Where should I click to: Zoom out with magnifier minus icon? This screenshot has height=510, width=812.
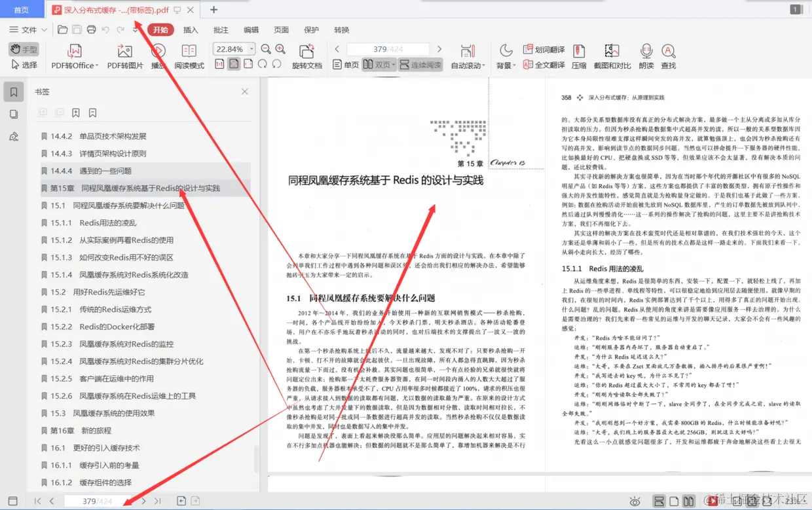[x=266, y=49]
